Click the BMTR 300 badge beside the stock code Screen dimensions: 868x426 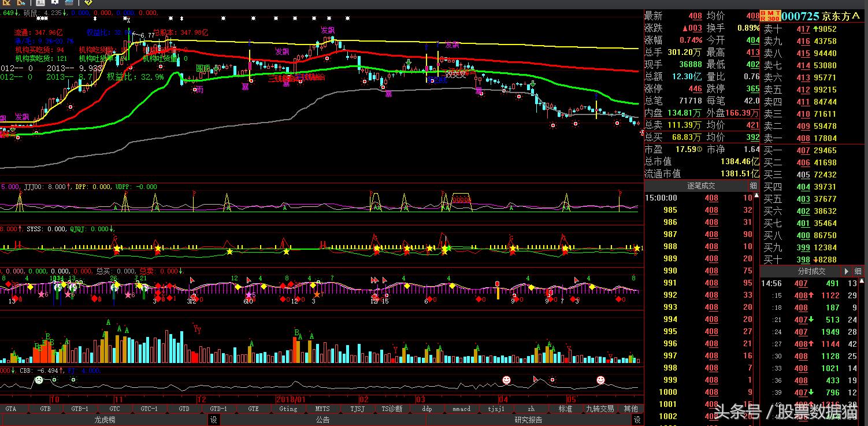(x=770, y=16)
